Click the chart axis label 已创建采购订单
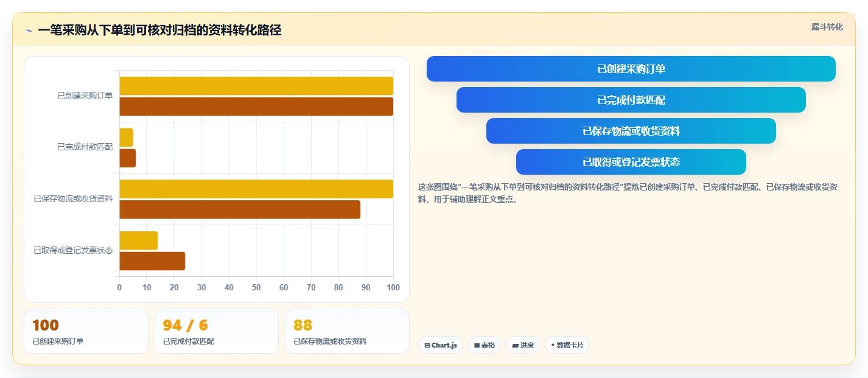The image size is (868, 378). [x=85, y=96]
